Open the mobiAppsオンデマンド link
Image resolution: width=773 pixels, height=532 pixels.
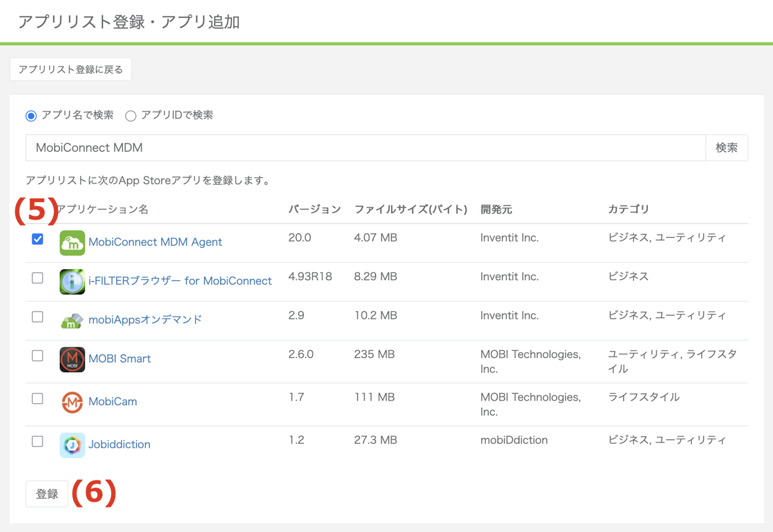pos(146,319)
